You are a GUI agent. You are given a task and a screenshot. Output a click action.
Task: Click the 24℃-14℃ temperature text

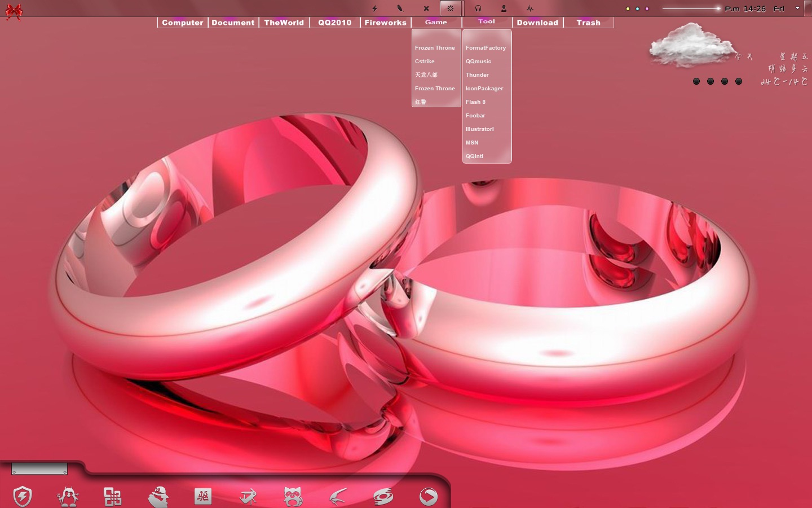(784, 81)
